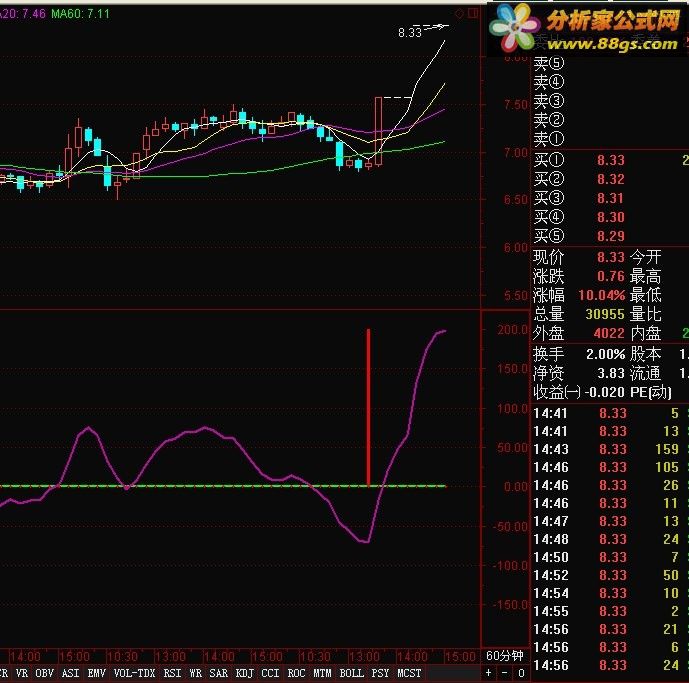Switch to the OBV indicator tab
The height and width of the screenshot is (683, 689).
click(x=44, y=673)
